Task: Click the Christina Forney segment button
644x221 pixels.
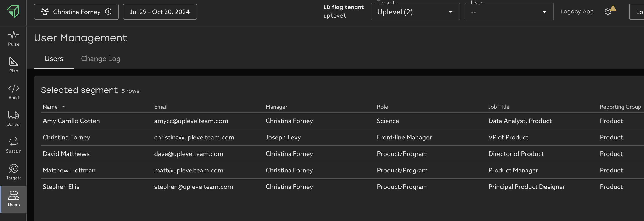Action: 72,12
